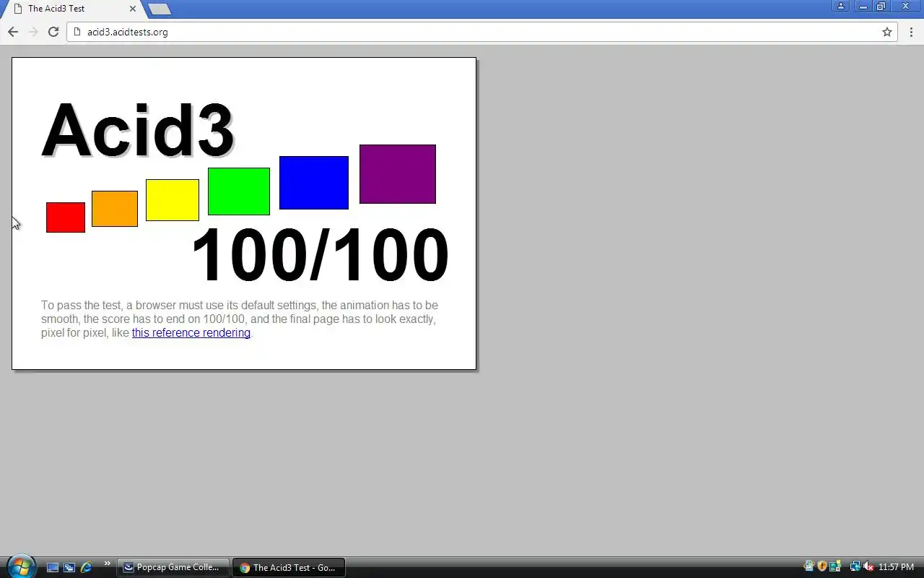Reload the Acid3 page
Image resolution: width=924 pixels, height=578 pixels.
point(53,32)
